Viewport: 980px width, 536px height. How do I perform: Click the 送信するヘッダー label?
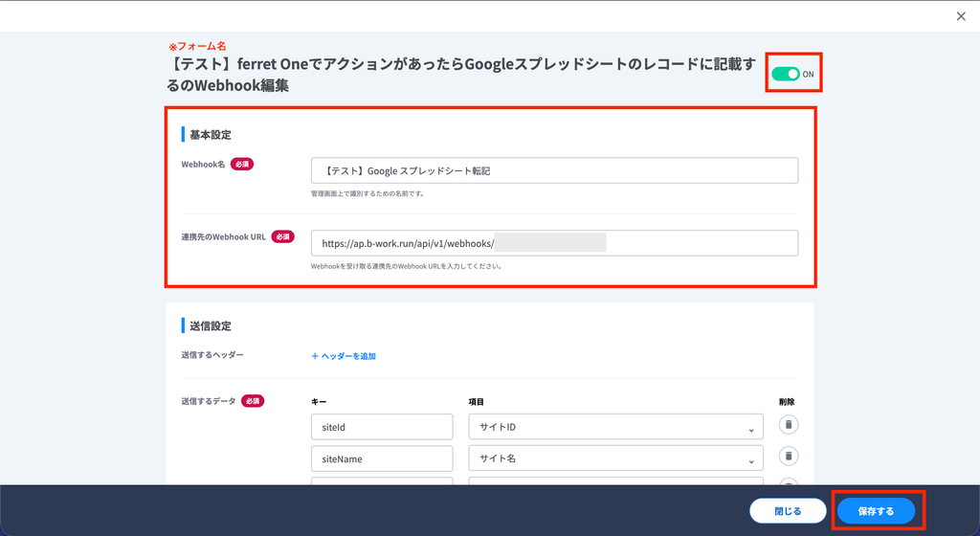(x=212, y=355)
